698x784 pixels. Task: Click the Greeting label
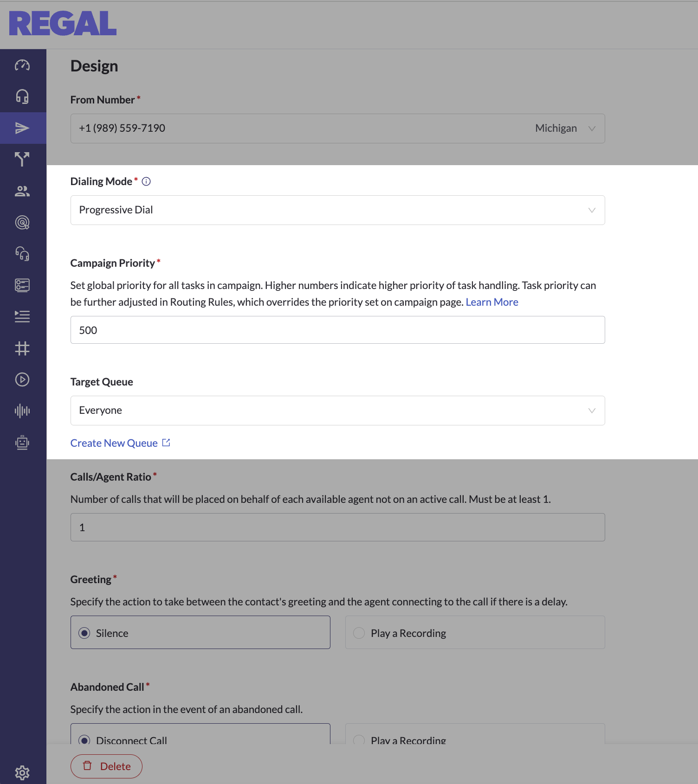coord(91,579)
